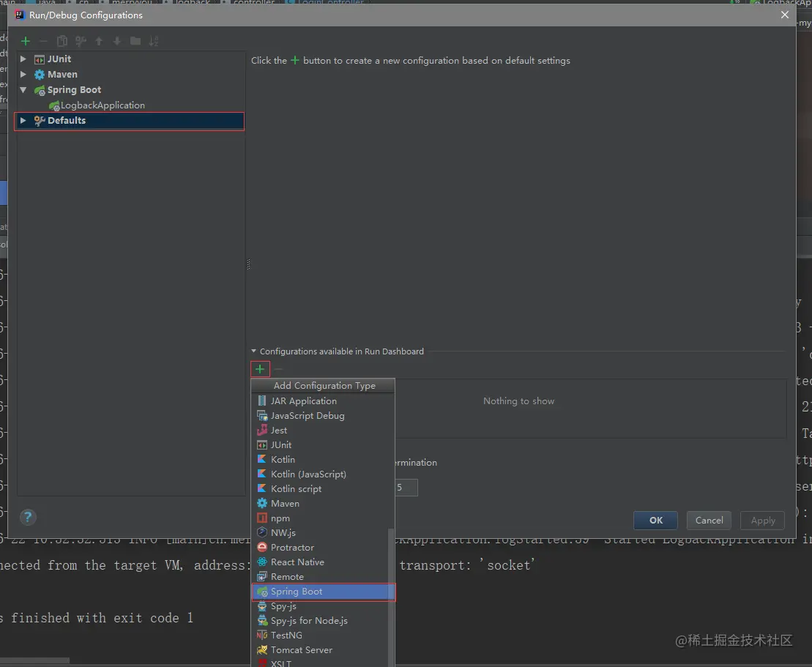Click the field containing value 5
Screen dimensions: 812x667
coord(406,488)
